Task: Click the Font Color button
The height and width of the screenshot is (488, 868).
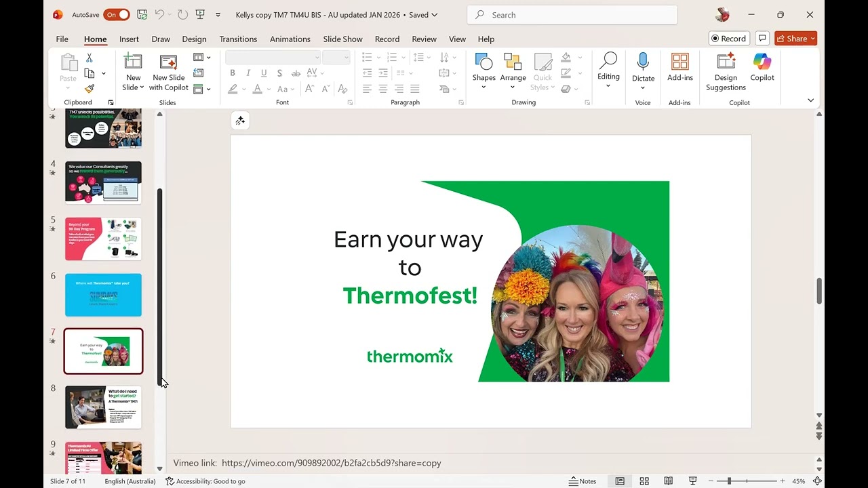Action: (x=257, y=89)
